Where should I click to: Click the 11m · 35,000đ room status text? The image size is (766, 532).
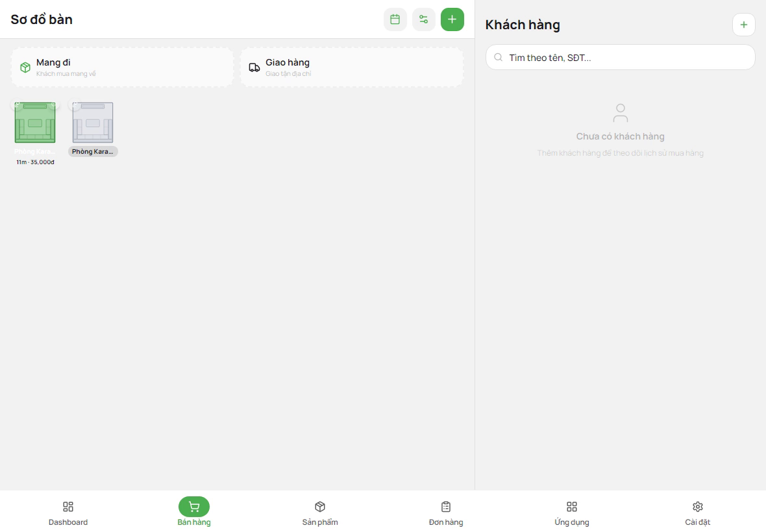coord(35,162)
